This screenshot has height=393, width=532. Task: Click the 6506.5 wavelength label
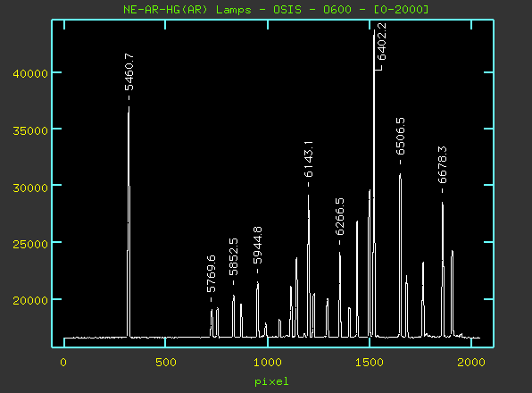(401, 136)
